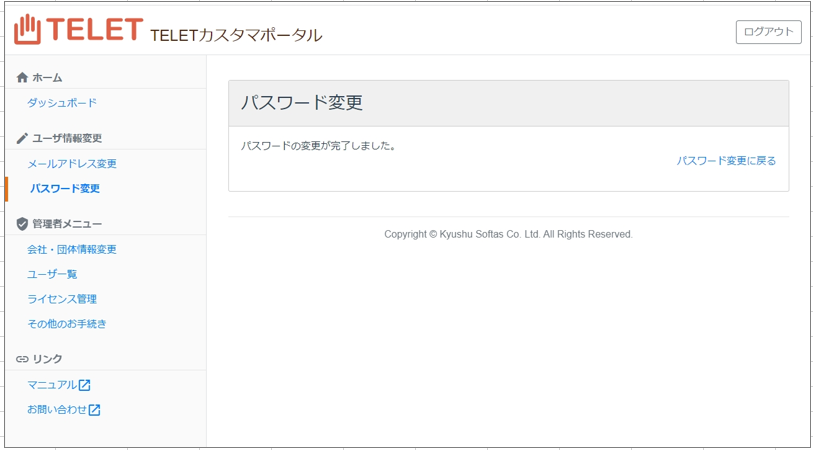Click the ログアウト button
Screen dimensions: 813x450
pos(769,32)
